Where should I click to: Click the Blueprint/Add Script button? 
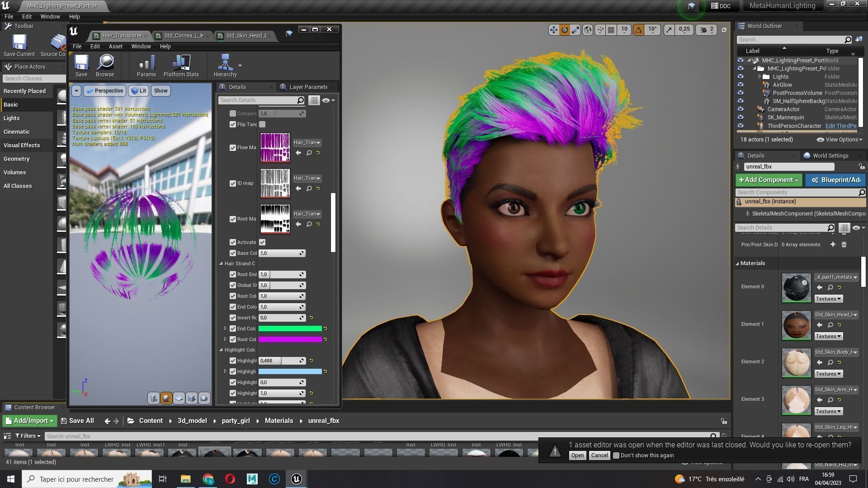(835, 180)
